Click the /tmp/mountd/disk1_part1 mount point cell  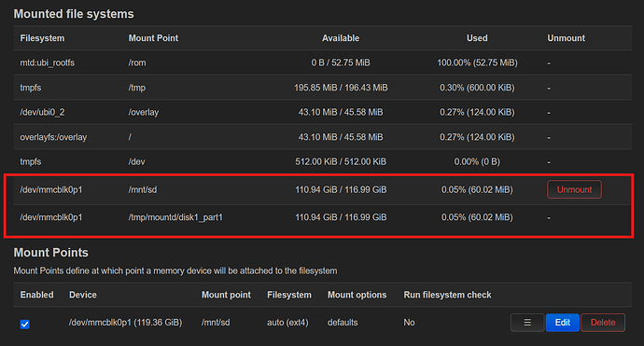(175, 217)
